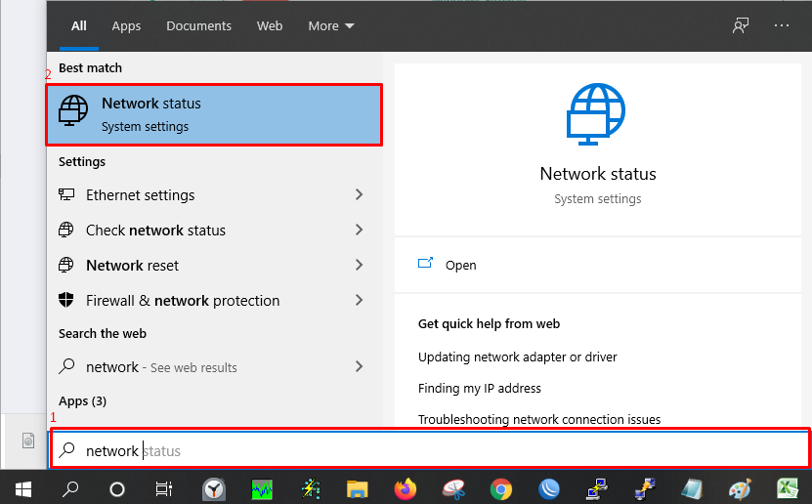This screenshot has height=504, width=812.
Task: Select the Web search tab
Action: (x=270, y=25)
